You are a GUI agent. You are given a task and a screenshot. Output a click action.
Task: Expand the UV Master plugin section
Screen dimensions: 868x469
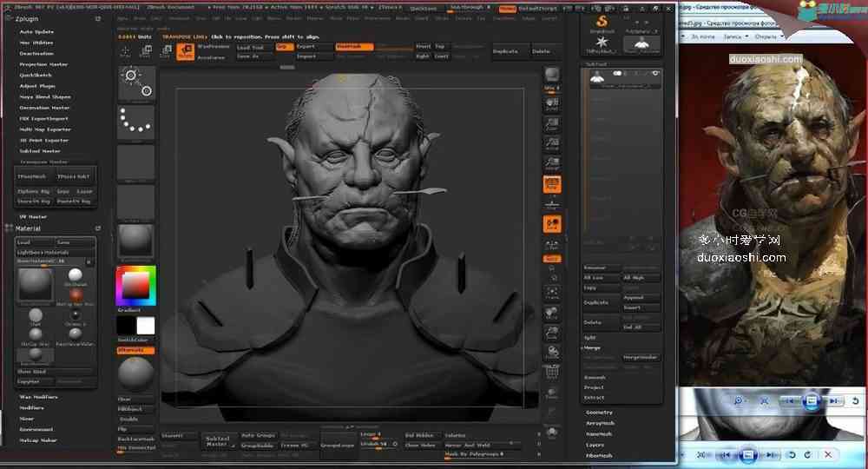pos(33,216)
